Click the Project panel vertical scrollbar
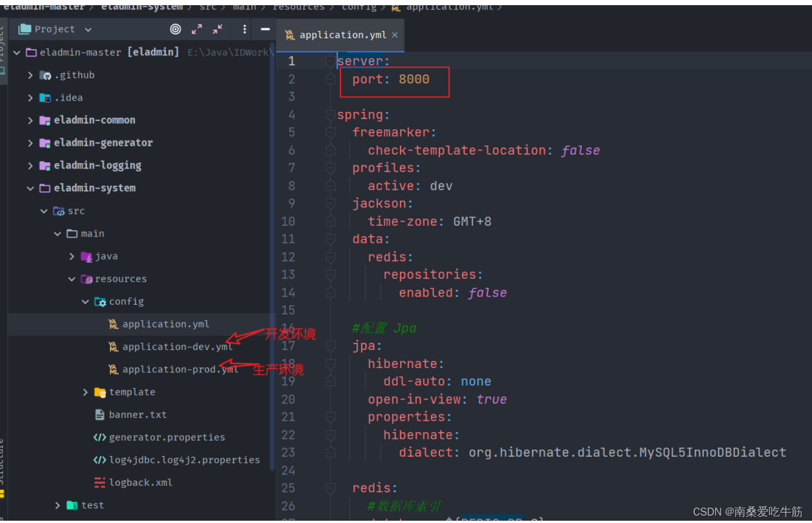 272,257
